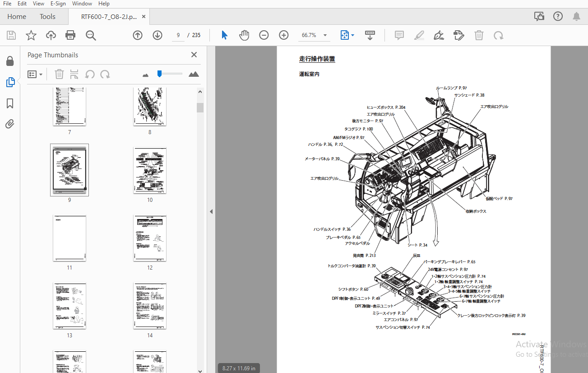The image size is (588, 373).
Task: Click the fit page scrolling icon
Action: click(x=344, y=35)
